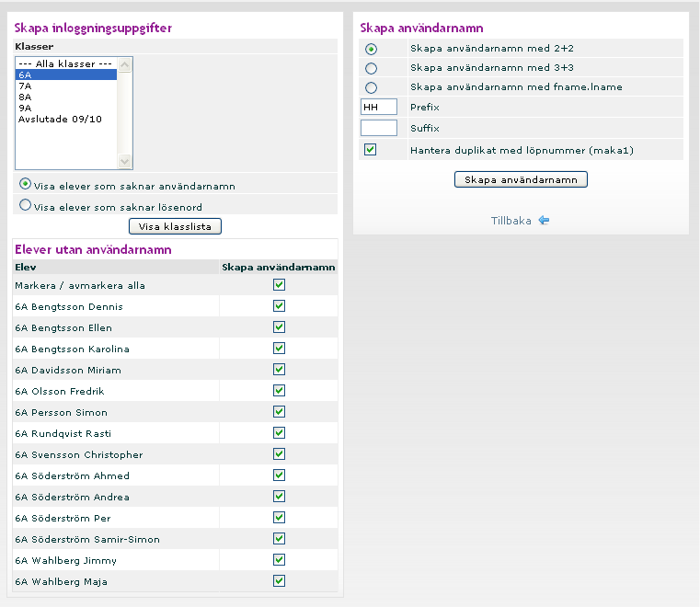Uncheck the checkbox for Wahlberg Jimmy
Screen dimensions: 700x607
coord(279,560)
